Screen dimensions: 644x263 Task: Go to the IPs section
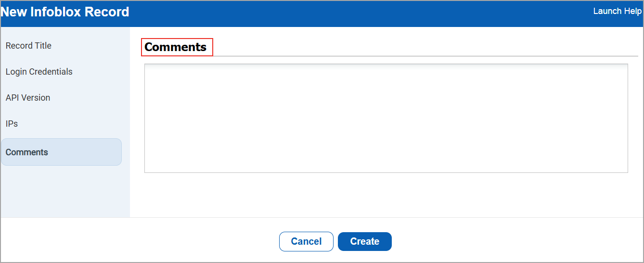click(12, 124)
